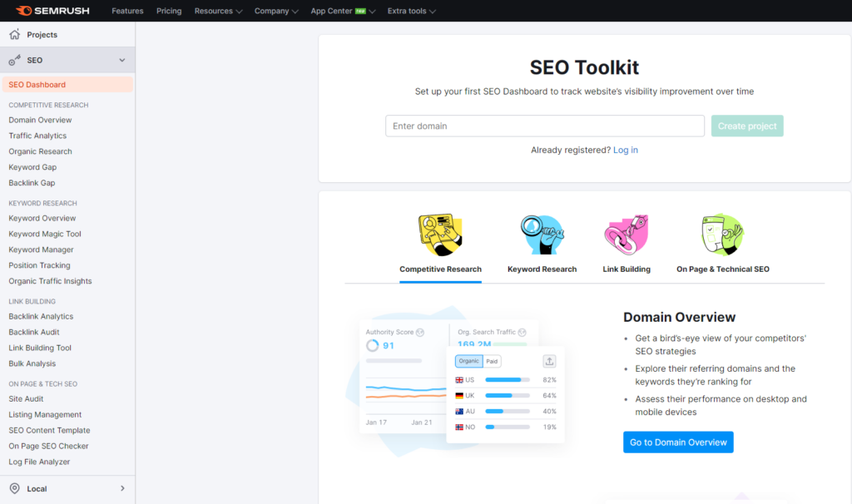The width and height of the screenshot is (852, 504).
Task: Select the Link Building chain illustration
Action: click(x=627, y=235)
